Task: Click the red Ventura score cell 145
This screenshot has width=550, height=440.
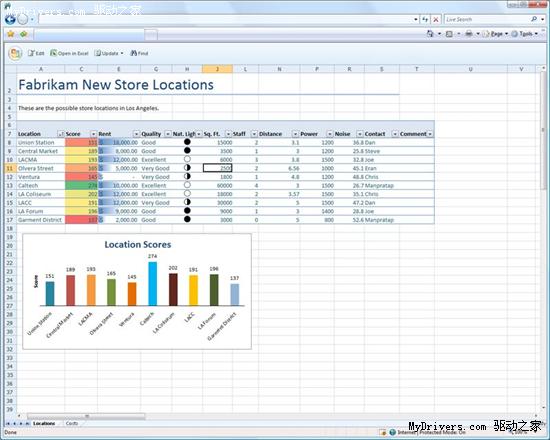Action: click(81, 177)
